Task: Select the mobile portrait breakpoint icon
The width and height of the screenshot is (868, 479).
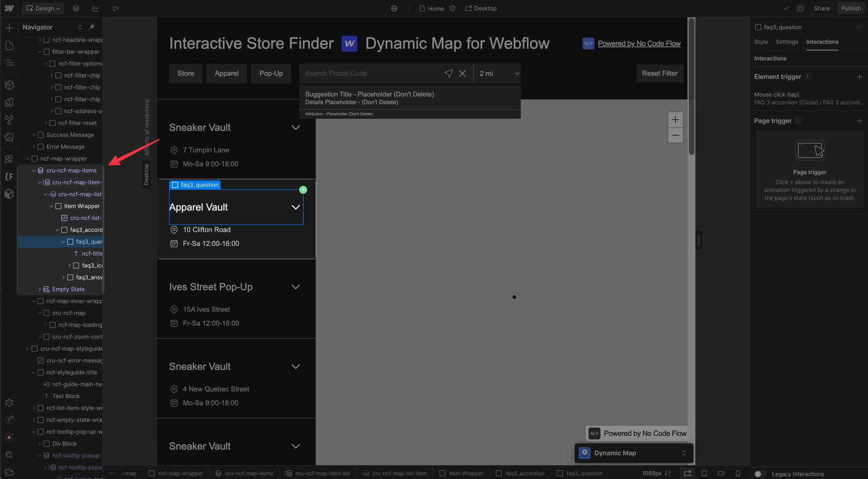Action: click(x=738, y=473)
